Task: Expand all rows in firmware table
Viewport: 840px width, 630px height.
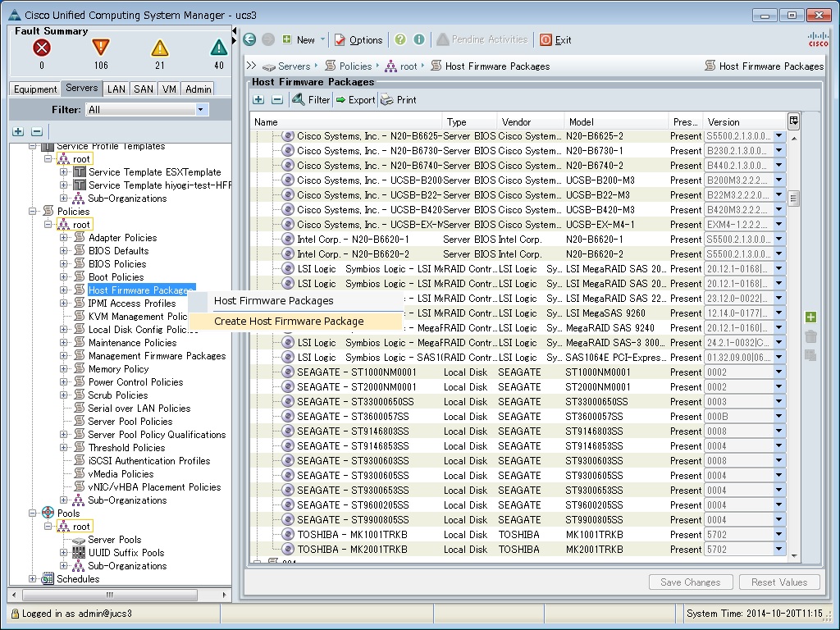Action: coord(258,99)
